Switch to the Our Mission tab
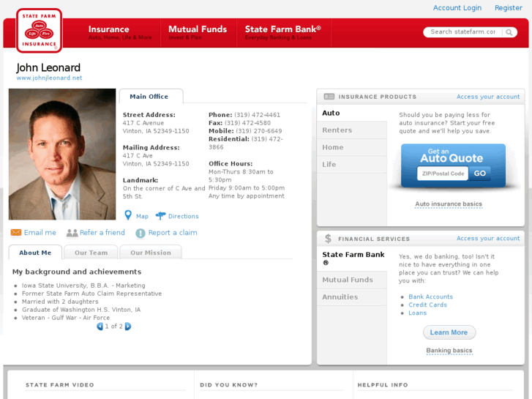Image resolution: width=532 pixels, height=399 pixels. point(151,253)
